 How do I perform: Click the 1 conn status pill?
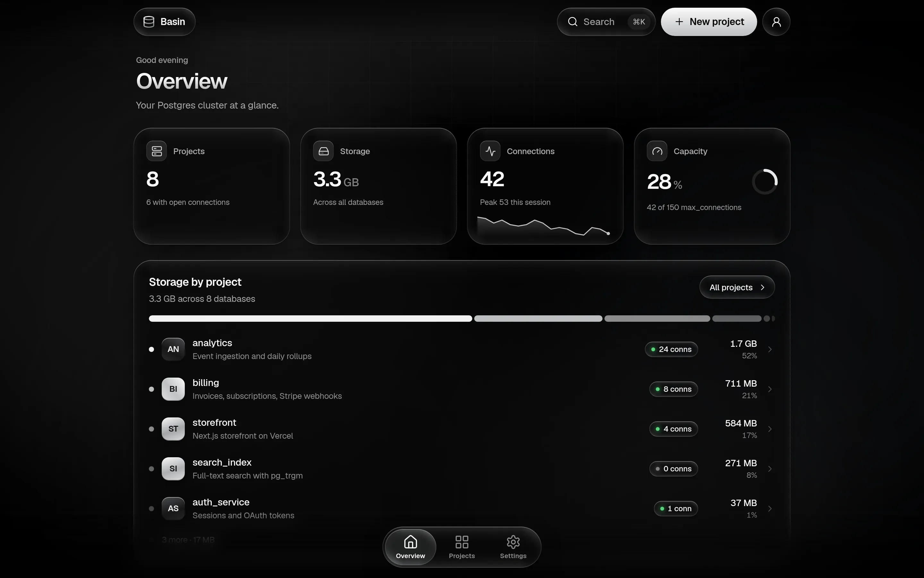pyautogui.click(x=676, y=508)
